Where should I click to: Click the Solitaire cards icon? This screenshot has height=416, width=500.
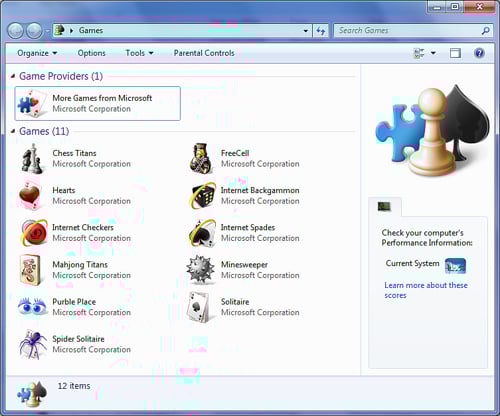pyautogui.click(x=199, y=307)
